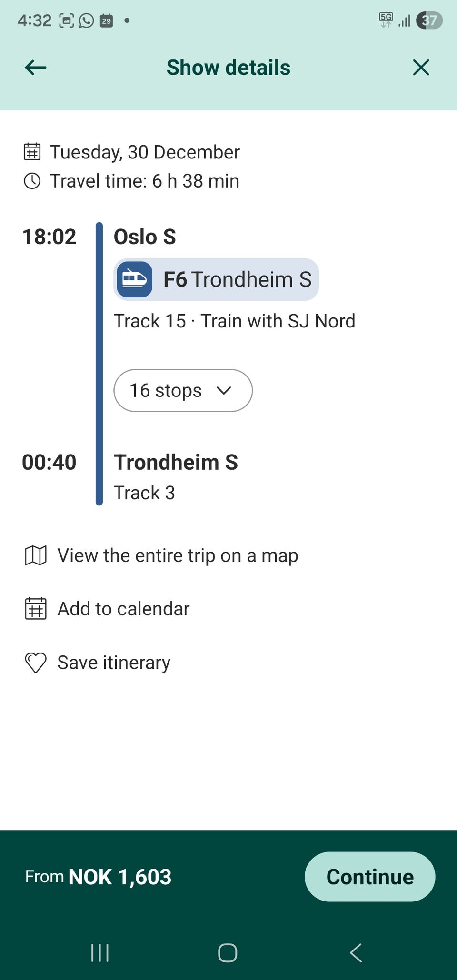Expand the 16 stops list
457x980 pixels.
click(x=183, y=390)
